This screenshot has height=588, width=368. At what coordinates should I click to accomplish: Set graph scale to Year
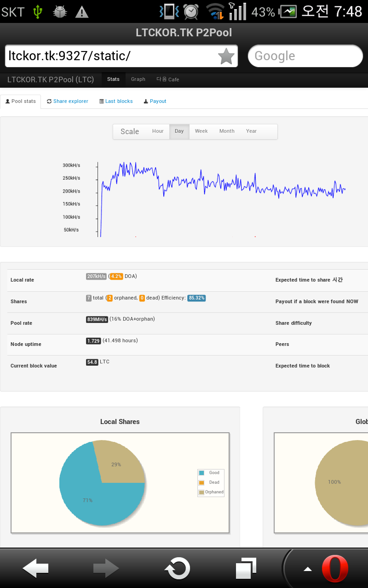(x=251, y=131)
